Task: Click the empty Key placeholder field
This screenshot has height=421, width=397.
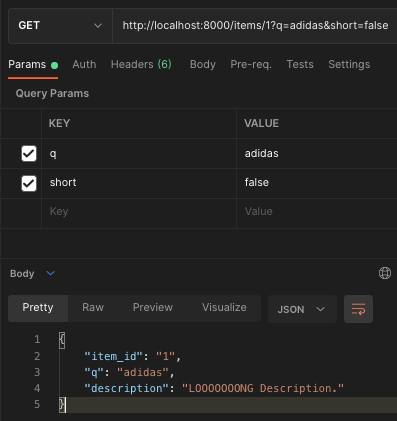Action: point(139,212)
